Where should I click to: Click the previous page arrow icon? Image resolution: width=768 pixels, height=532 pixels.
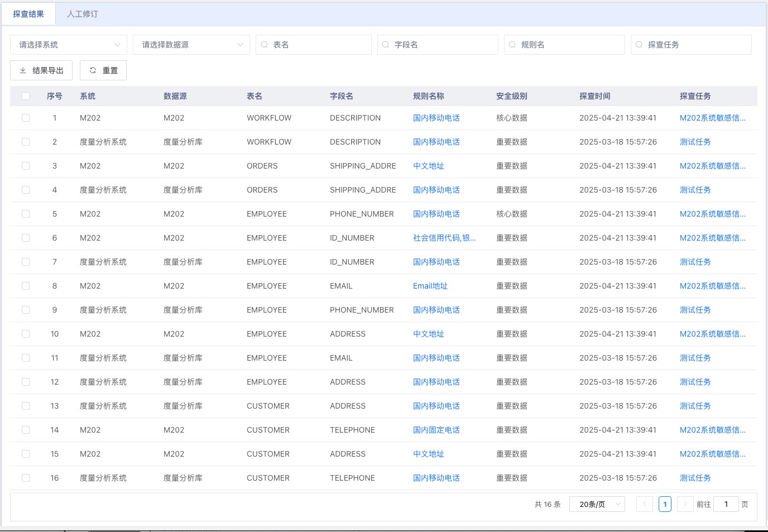(644, 504)
